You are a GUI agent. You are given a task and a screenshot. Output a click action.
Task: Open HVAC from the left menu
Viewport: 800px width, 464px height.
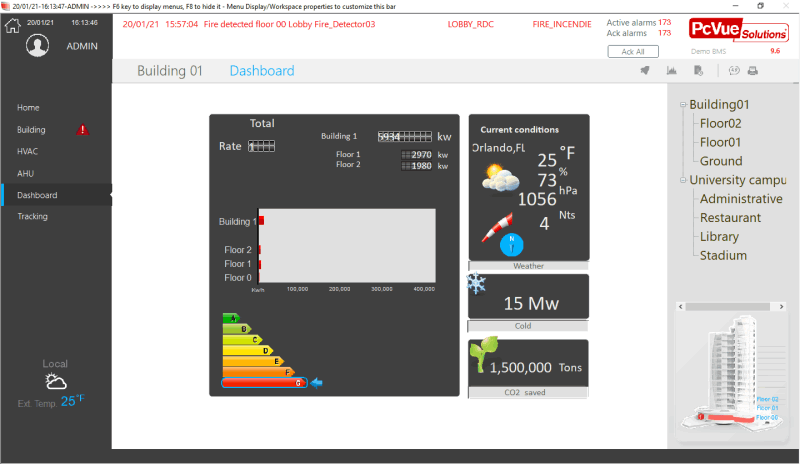[28, 151]
